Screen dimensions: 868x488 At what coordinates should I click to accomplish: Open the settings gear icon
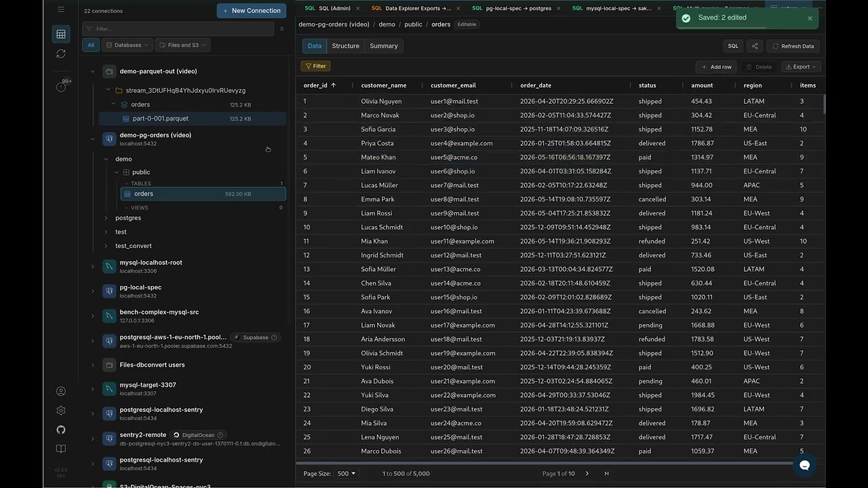pos(61,410)
